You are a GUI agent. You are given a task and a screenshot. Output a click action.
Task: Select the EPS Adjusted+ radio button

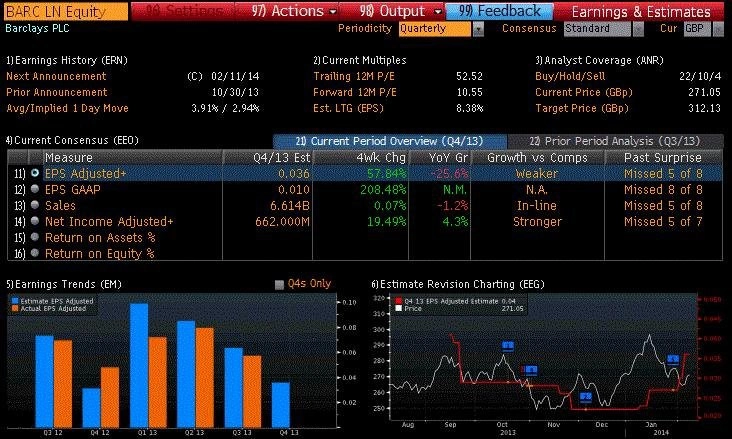(35, 173)
